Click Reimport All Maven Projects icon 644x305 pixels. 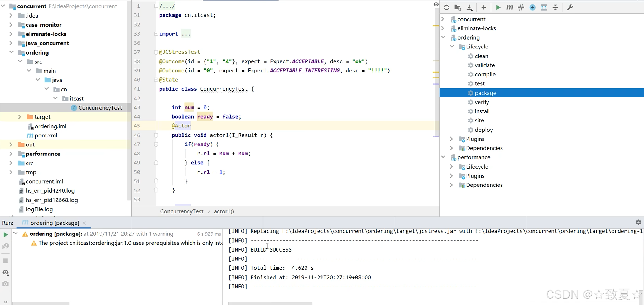click(446, 7)
